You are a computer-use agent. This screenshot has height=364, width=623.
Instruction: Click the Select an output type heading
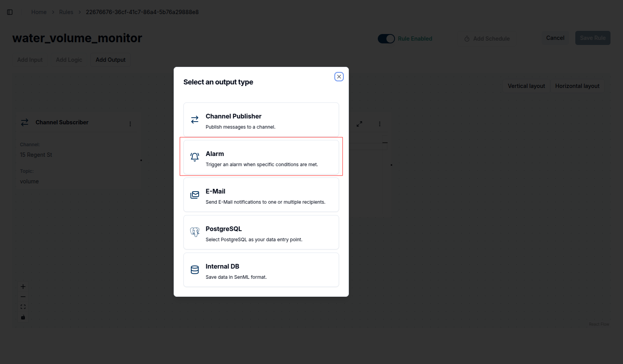coord(218,82)
